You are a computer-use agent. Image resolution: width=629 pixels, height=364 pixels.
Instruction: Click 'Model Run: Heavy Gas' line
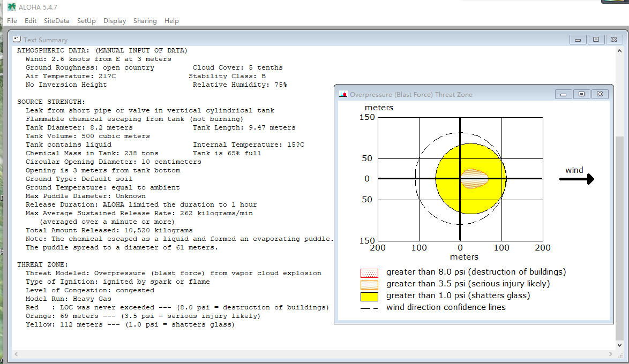pyautogui.click(x=68, y=299)
